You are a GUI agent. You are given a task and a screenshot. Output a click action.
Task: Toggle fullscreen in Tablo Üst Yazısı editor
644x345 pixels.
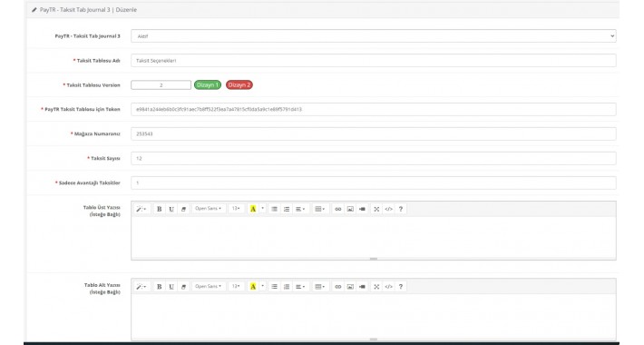[x=376, y=209]
